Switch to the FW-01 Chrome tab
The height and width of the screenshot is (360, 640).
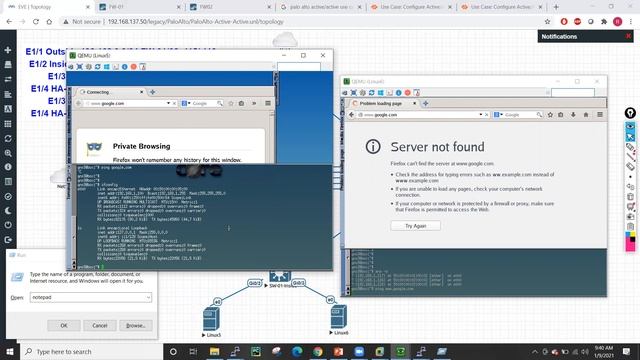139,7
